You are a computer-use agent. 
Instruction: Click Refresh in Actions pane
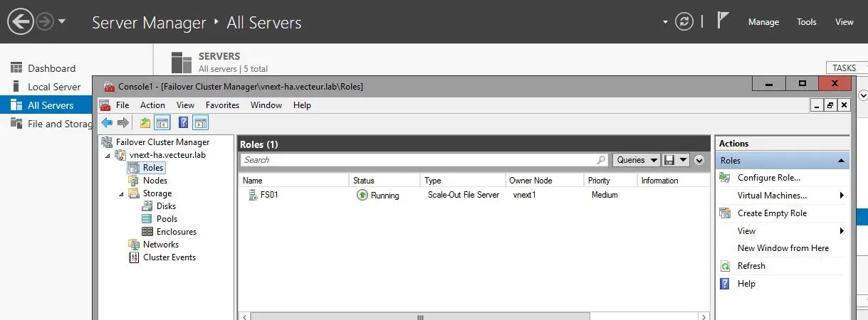pos(751,266)
